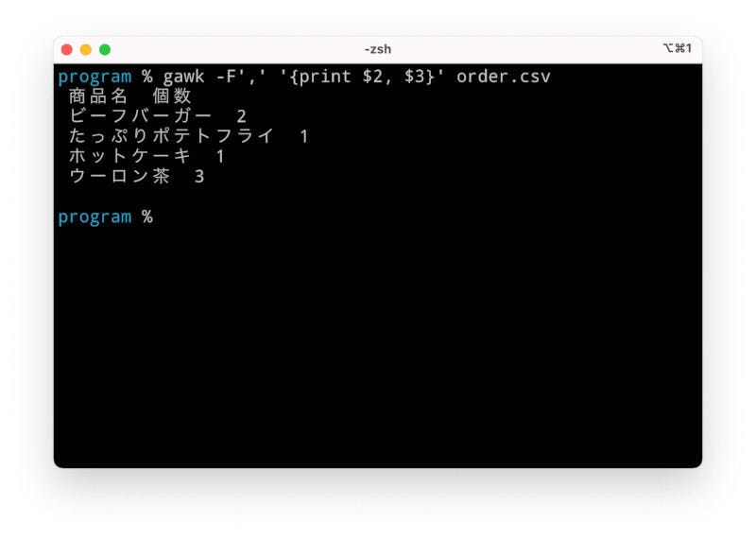756x539 pixels.
Task: Click the -zsh window title
Action: coord(377,49)
